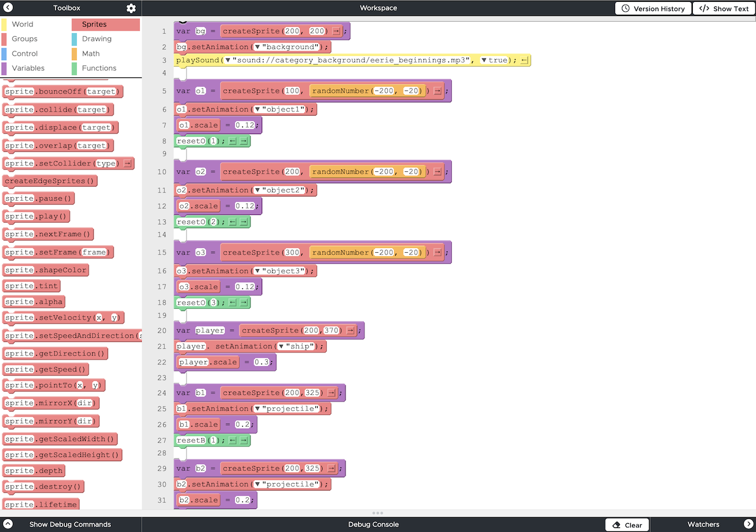The image size is (756, 532).
Task: Expand Watchers panel with right arrow icon
Action: click(x=748, y=524)
